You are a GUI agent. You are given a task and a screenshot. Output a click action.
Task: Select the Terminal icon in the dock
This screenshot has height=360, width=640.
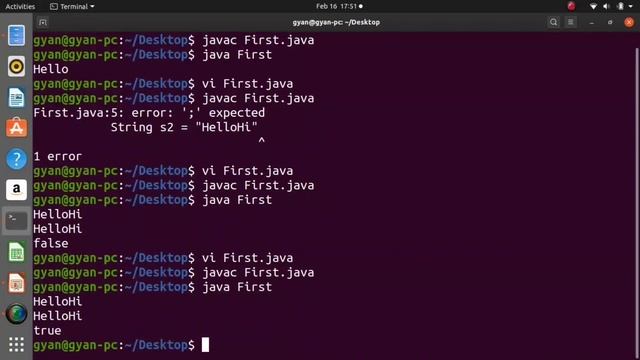[16, 221]
